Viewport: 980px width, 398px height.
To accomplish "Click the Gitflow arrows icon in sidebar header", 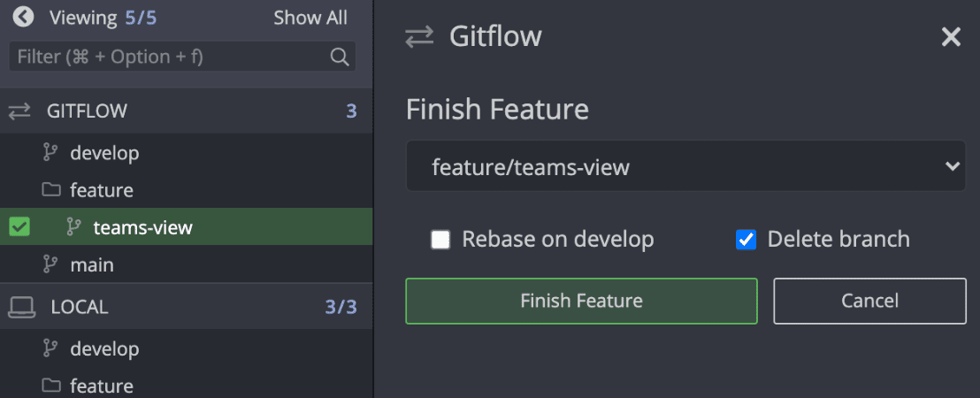I will click(x=19, y=111).
